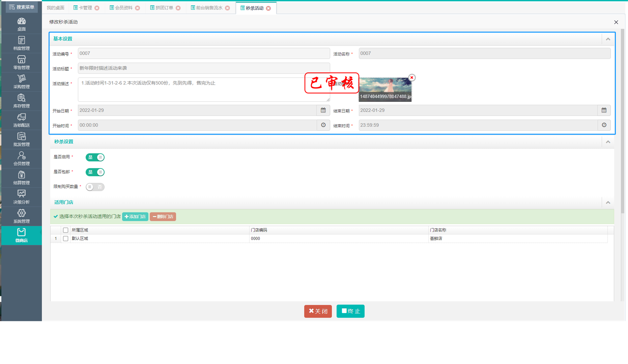Open 零售管理 in the sidebar
The width and height of the screenshot is (628, 364).
[x=21, y=62]
